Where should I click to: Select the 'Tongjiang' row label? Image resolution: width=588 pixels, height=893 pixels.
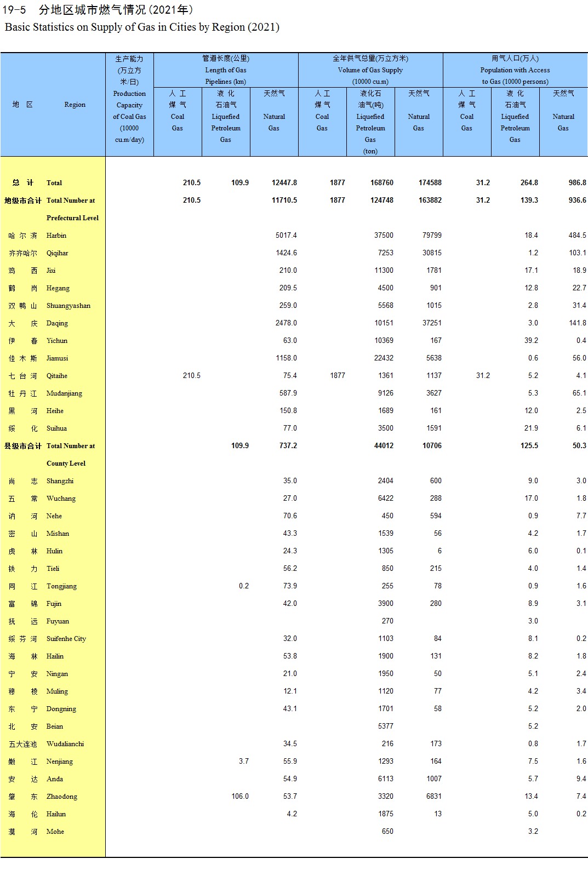[61, 586]
